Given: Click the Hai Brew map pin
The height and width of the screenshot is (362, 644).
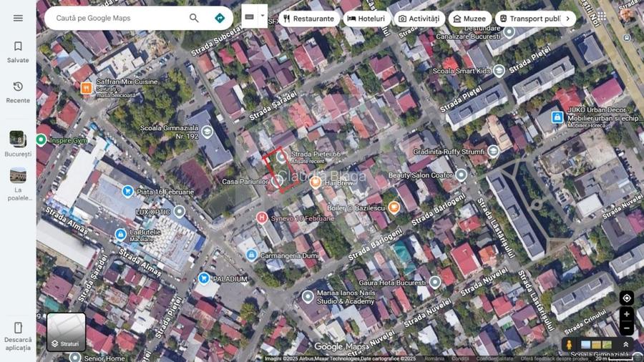Looking at the screenshot, I should pos(316,182).
